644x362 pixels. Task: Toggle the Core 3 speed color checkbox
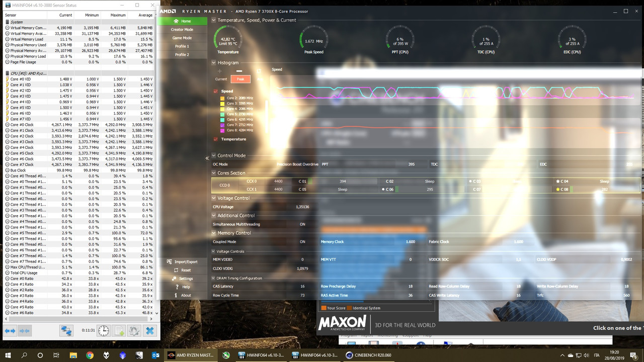tap(223, 103)
